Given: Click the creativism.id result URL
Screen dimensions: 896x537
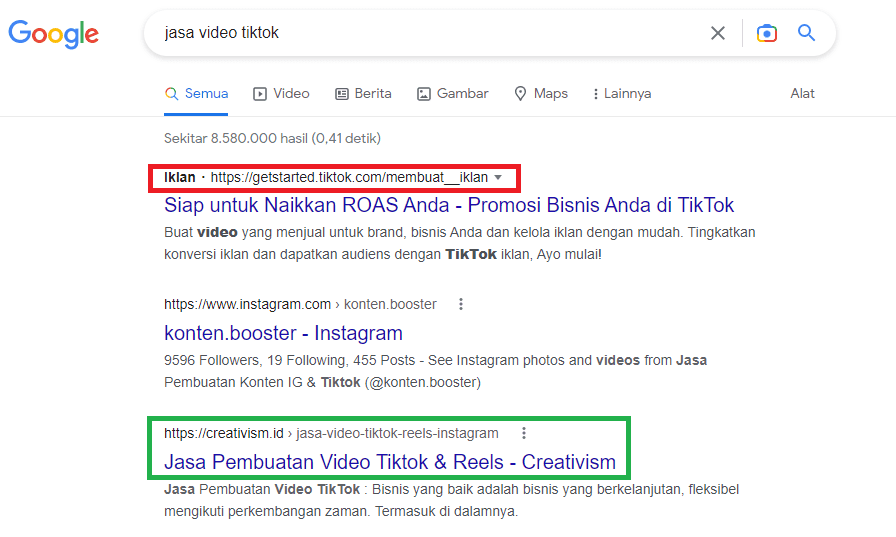Looking at the screenshot, I should click(331, 434).
